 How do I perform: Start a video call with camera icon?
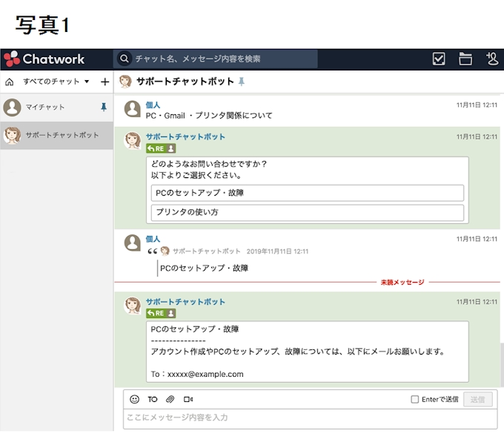coord(188,399)
